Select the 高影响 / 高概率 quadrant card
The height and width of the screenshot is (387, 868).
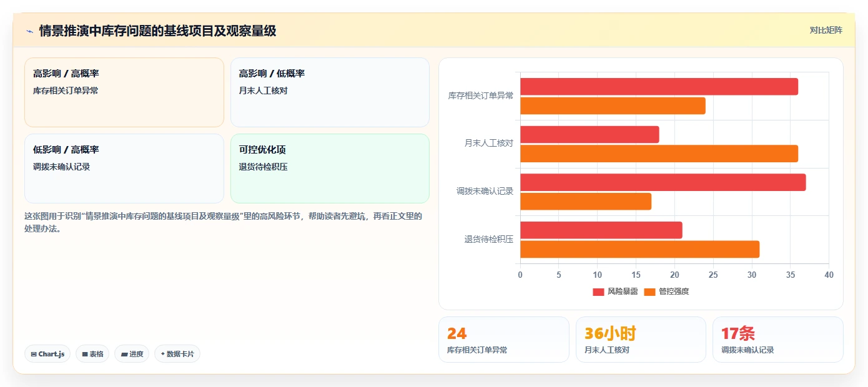point(124,92)
